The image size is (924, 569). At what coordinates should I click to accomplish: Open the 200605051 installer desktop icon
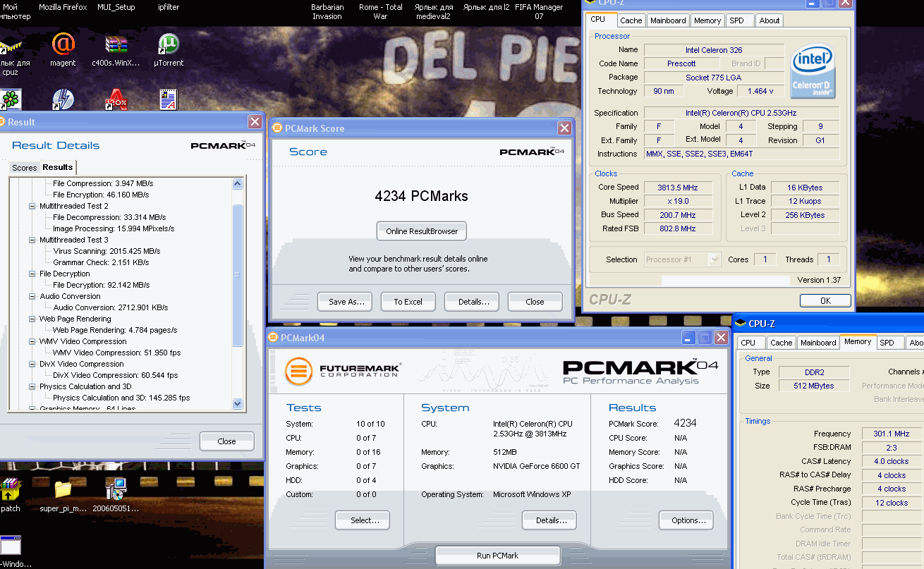pyautogui.click(x=116, y=489)
